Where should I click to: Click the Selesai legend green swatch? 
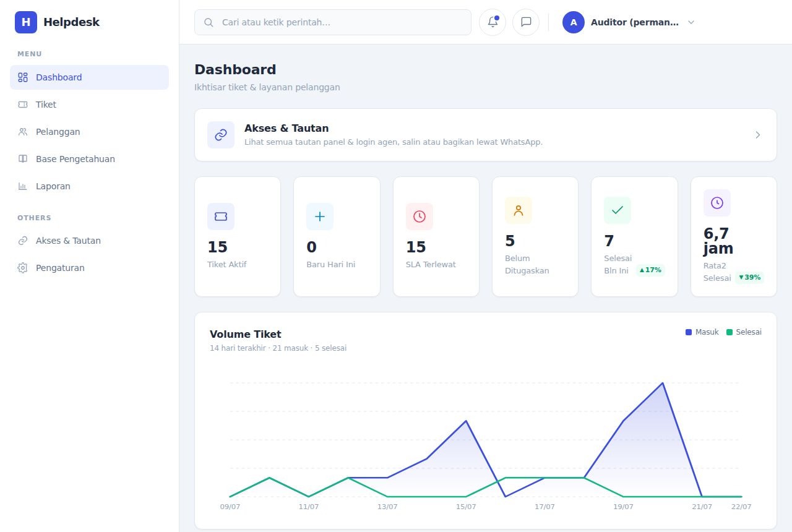(x=730, y=332)
